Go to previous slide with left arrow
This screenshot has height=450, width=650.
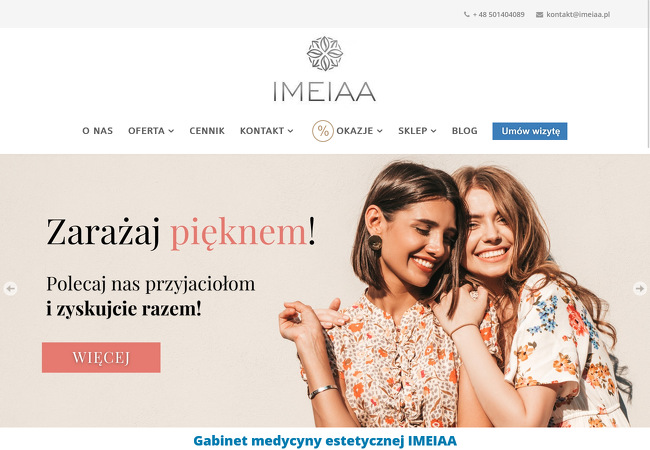click(10, 288)
